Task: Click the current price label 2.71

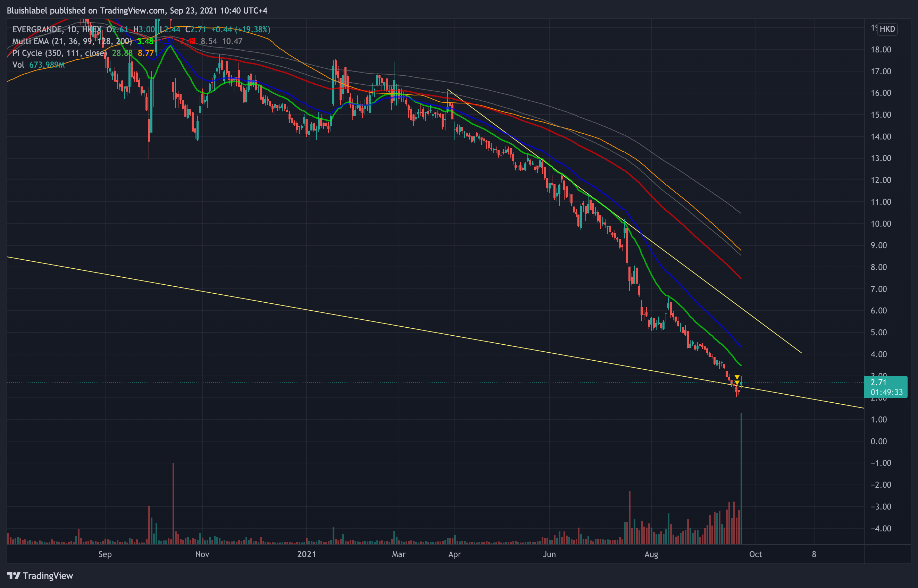Action: click(878, 382)
